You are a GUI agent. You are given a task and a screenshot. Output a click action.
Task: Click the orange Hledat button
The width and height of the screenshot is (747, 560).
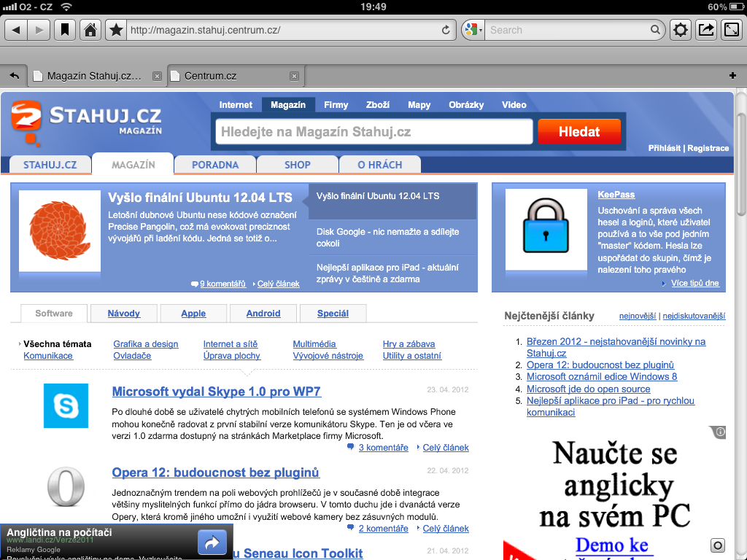[579, 131]
